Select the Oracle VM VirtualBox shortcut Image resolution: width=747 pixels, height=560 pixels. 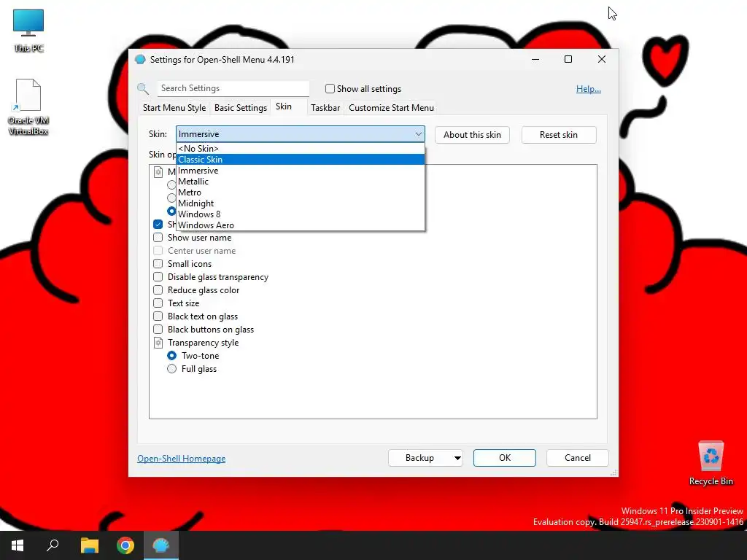pos(28,107)
